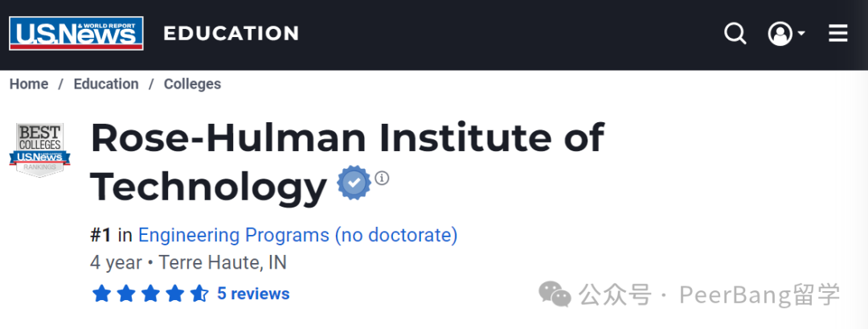Click the WeChat watermark logo icon
Viewport: 868px width, 329px height.
pos(555,294)
